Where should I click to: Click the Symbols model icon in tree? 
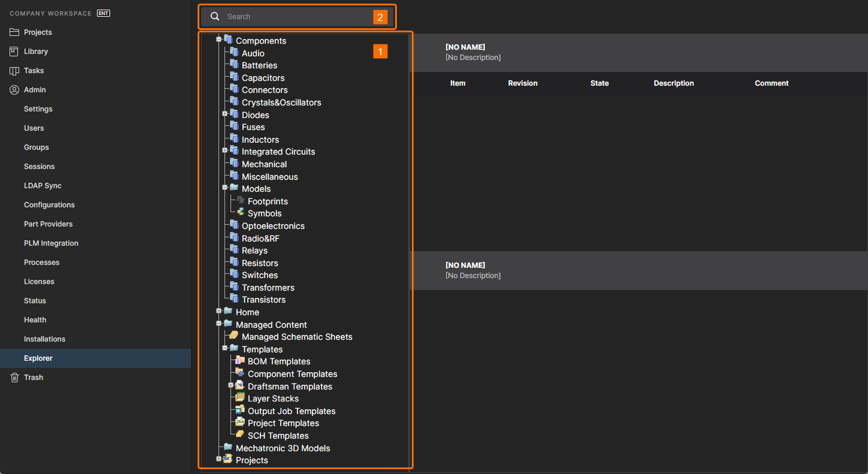pyautogui.click(x=240, y=213)
